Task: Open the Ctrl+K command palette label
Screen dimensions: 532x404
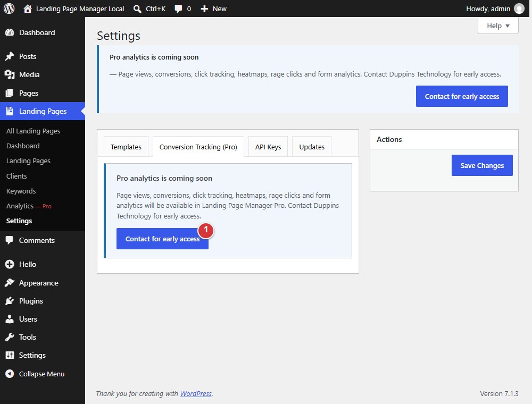Action: pos(156,9)
